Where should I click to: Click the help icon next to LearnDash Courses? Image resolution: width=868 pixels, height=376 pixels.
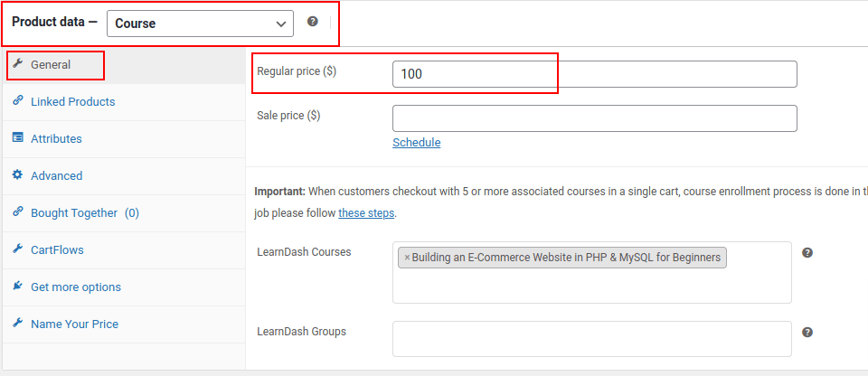(807, 253)
